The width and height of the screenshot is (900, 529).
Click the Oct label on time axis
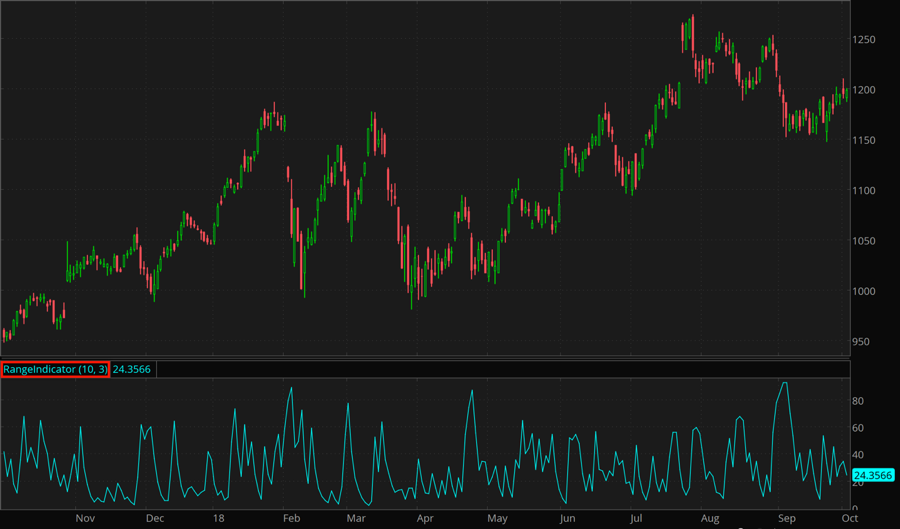[849, 519]
